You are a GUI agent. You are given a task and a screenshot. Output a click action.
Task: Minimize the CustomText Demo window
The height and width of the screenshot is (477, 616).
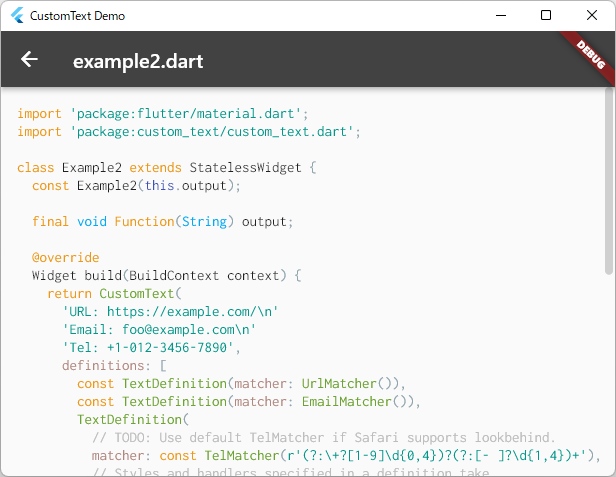(x=501, y=16)
